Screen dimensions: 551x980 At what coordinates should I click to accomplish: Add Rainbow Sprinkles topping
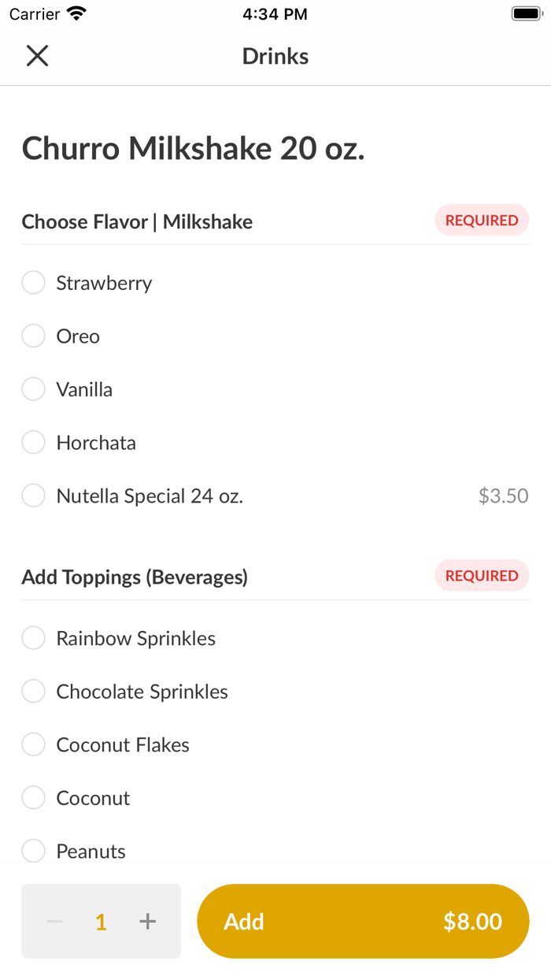tap(33, 638)
